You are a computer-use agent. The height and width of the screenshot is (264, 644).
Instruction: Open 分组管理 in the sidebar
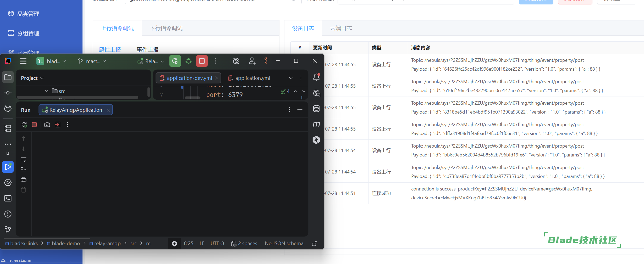point(28,33)
